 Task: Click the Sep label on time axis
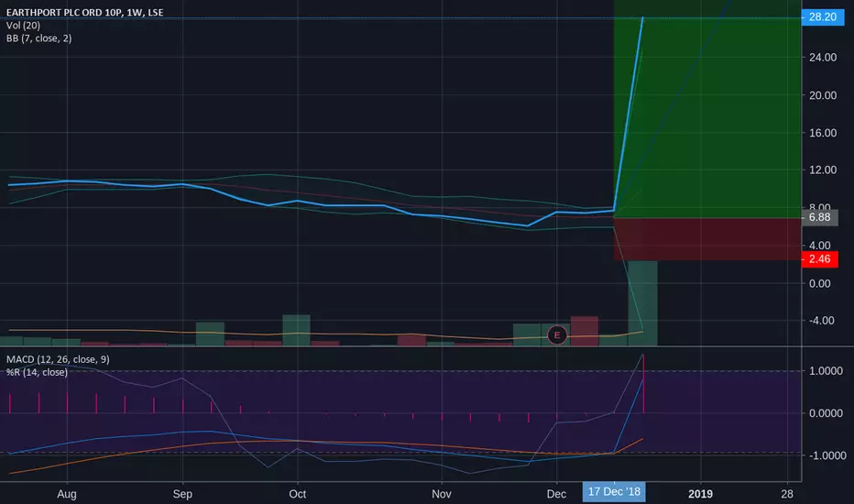[182, 494]
